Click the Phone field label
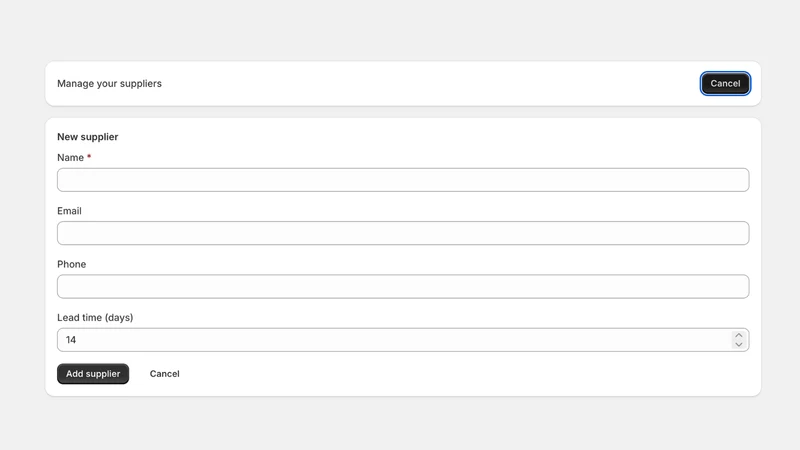 pyautogui.click(x=71, y=264)
